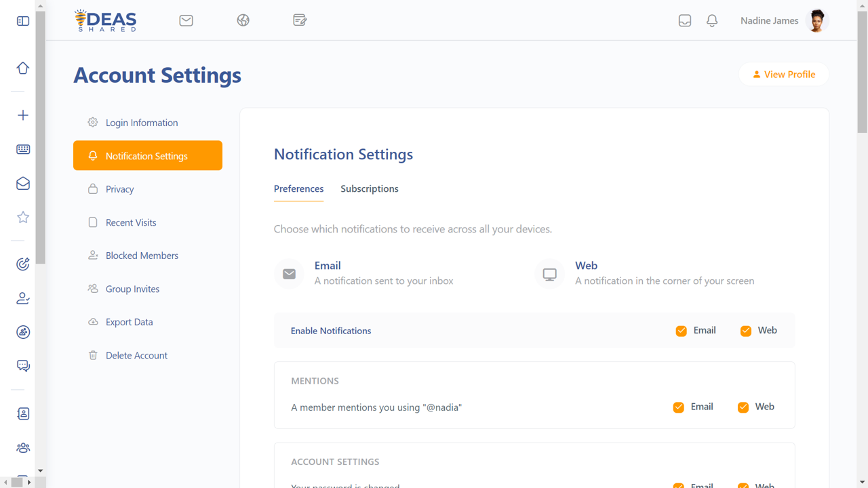Viewport: 868px width, 488px height.
Task: Open the open-envelope icon in sidebar
Action: (x=23, y=183)
